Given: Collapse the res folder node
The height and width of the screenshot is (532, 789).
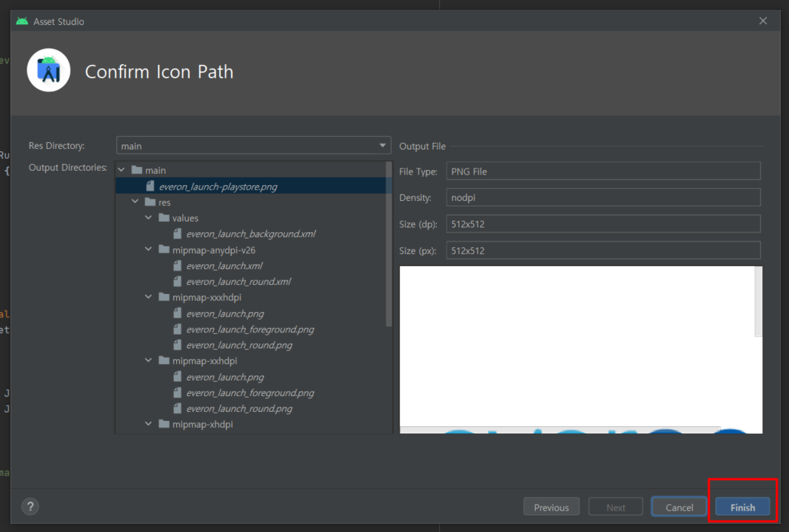Looking at the screenshot, I should click(x=135, y=202).
